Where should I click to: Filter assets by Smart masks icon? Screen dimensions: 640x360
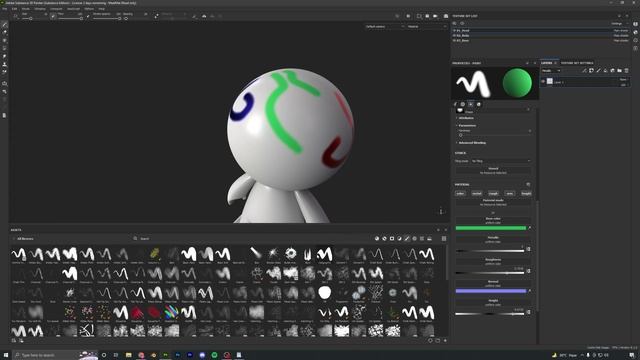pyautogui.click(x=392, y=238)
